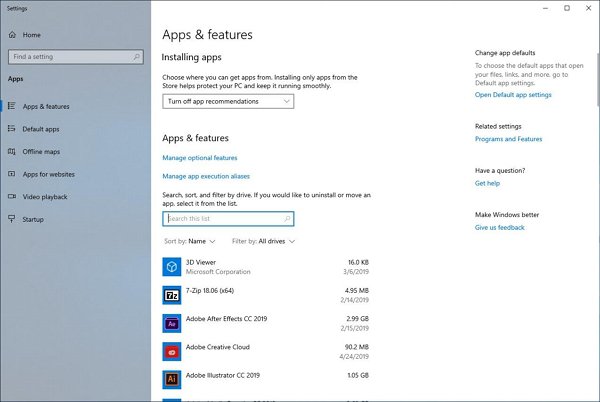Click the vertical scrollbar on the right edge
Screen dimensions: 600x402
(598, 80)
